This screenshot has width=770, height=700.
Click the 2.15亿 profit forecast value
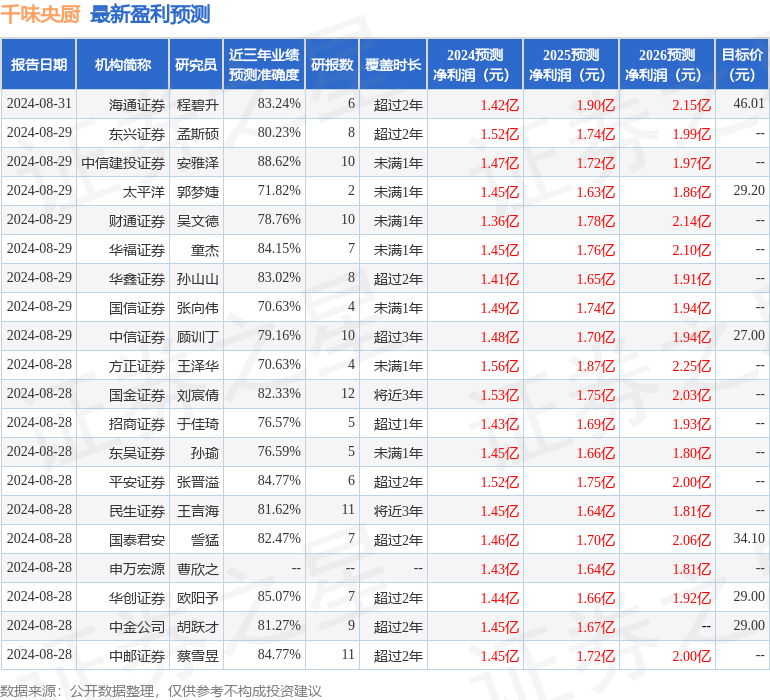pyautogui.click(x=691, y=105)
